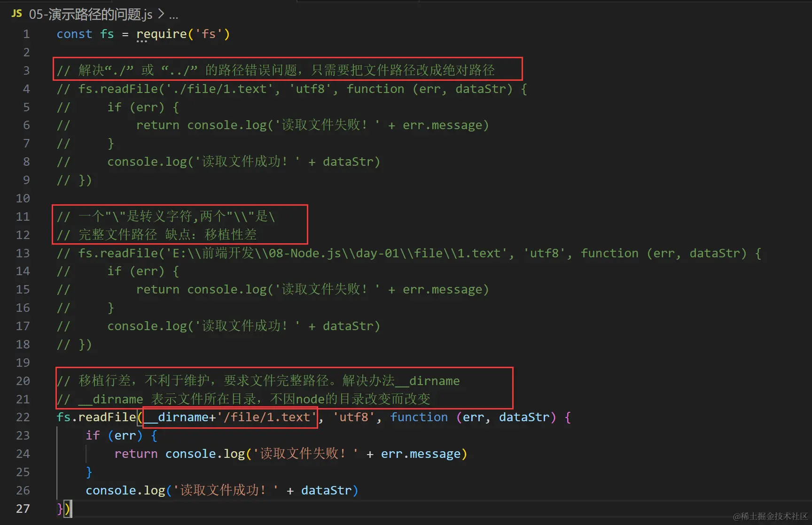
Task: Click comment __dirname 表示文件所在目录
Action: (243, 399)
